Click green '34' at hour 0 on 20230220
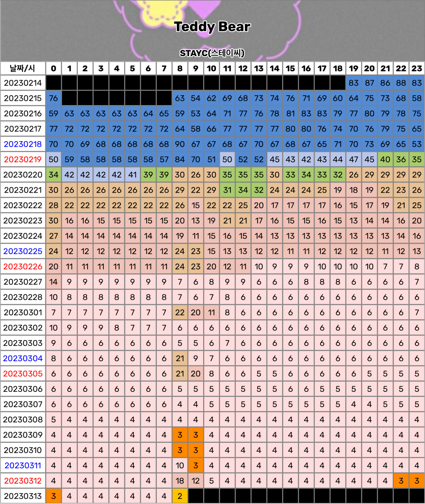This screenshot has height=504, width=425. (53, 175)
